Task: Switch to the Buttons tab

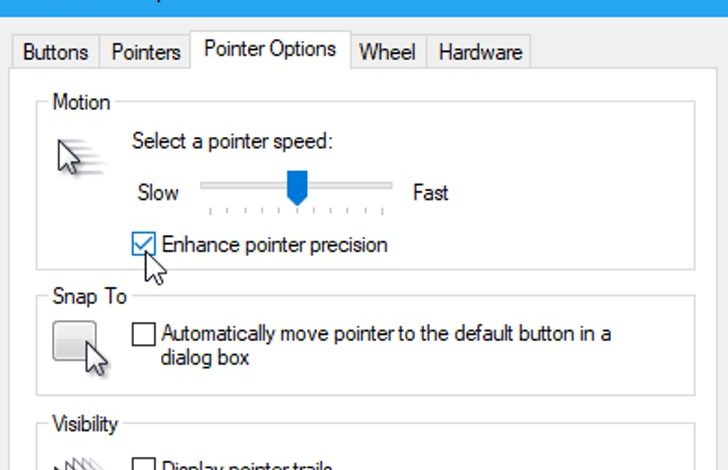Action: pyautogui.click(x=56, y=52)
